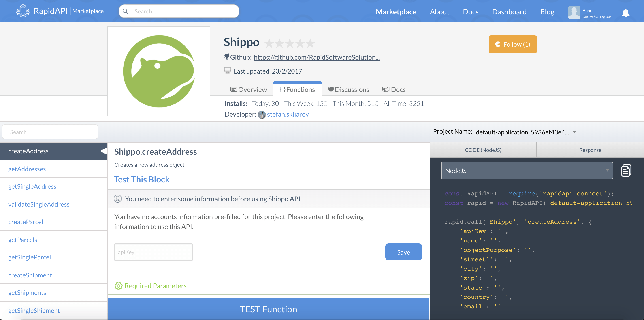
Task: Open Marketplace in top navigation
Action: [x=396, y=12]
